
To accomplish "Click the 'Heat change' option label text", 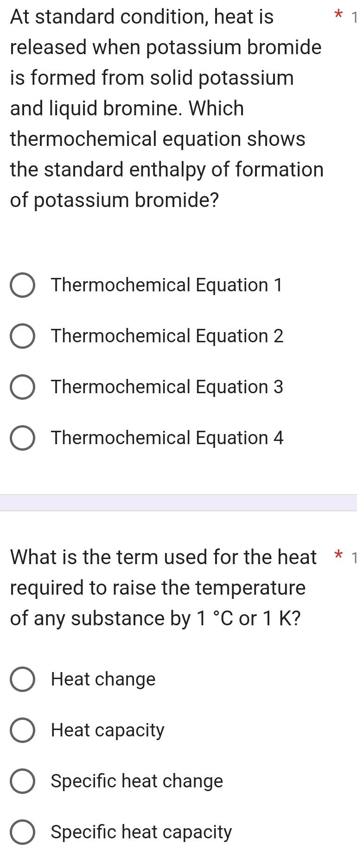I will click(x=103, y=679).
